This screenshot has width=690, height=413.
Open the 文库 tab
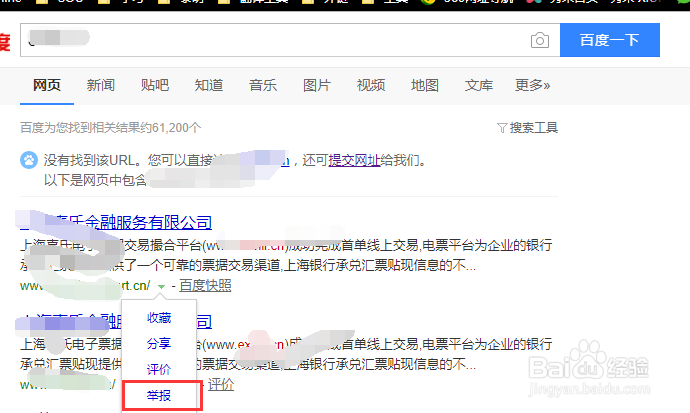click(479, 85)
